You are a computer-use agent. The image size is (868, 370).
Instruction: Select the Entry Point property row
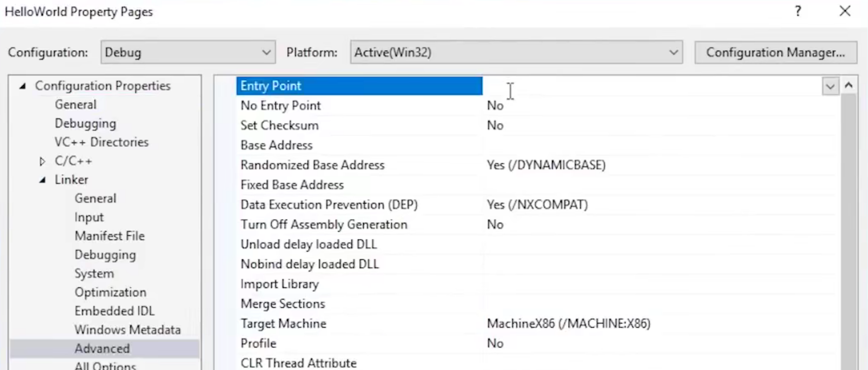pos(359,86)
